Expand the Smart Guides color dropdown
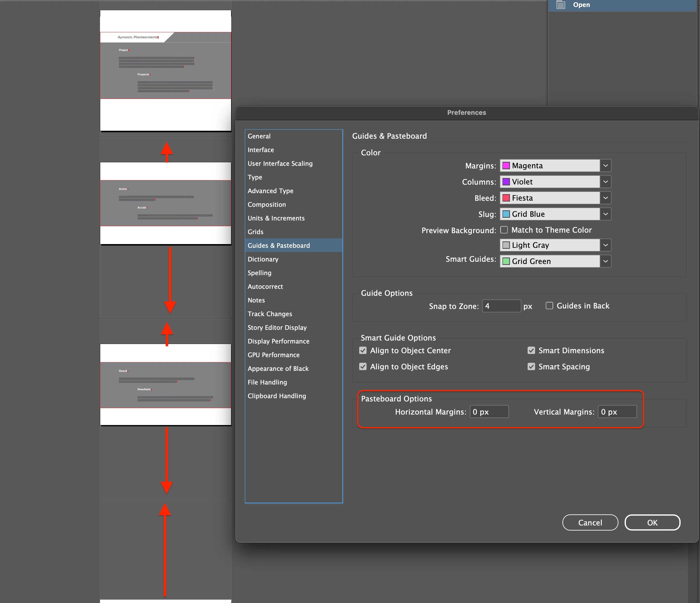 click(x=605, y=261)
